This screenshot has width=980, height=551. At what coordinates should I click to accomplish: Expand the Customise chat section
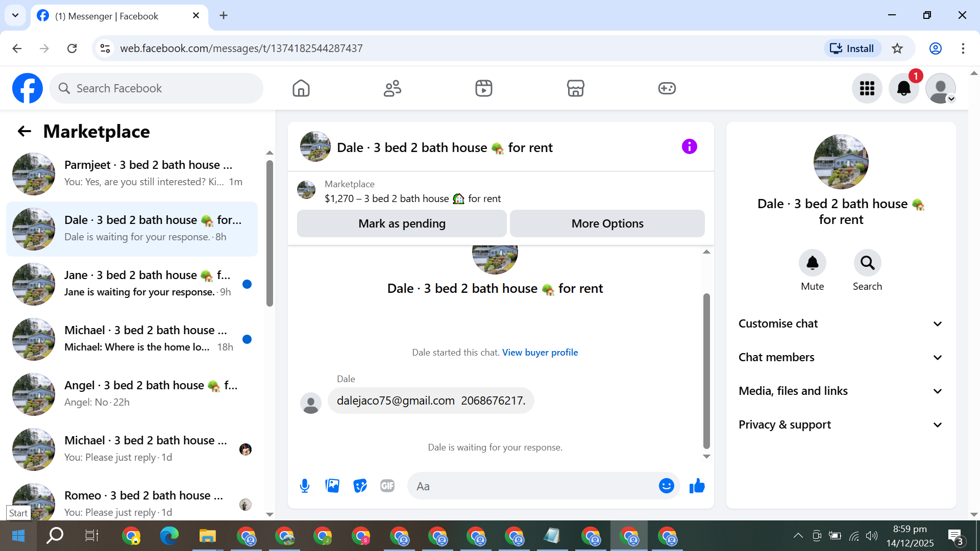pyautogui.click(x=840, y=323)
